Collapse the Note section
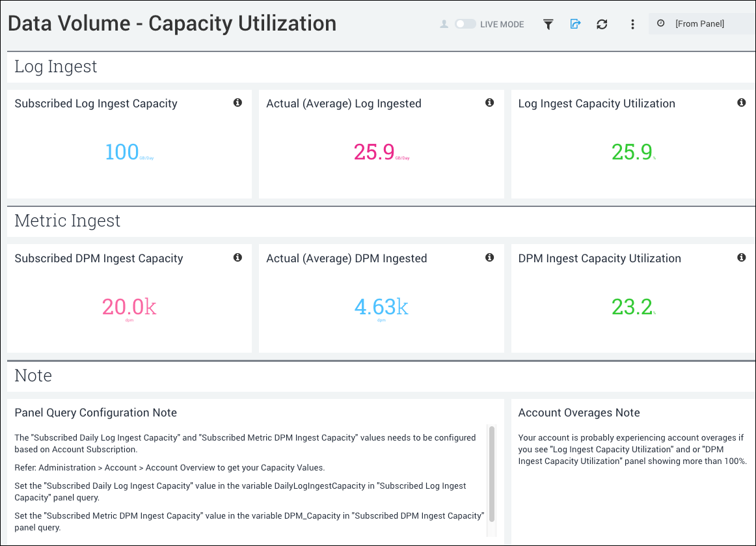 coord(33,375)
